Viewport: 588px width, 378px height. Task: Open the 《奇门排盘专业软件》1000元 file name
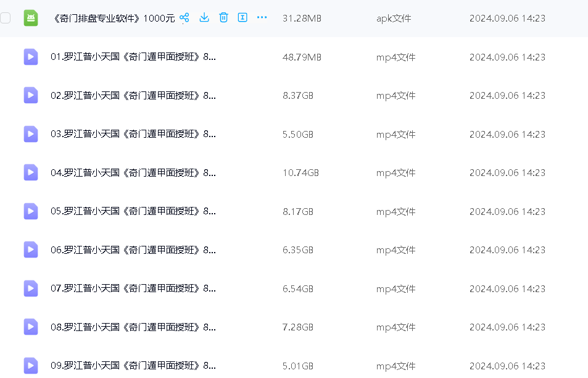point(114,19)
